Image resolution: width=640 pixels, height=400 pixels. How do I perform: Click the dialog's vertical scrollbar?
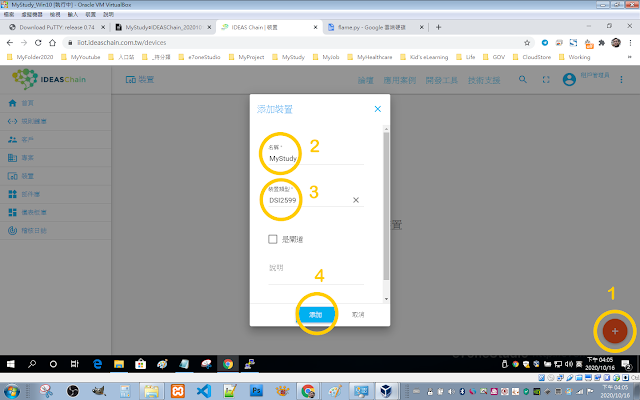pyautogui.click(x=386, y=206)
